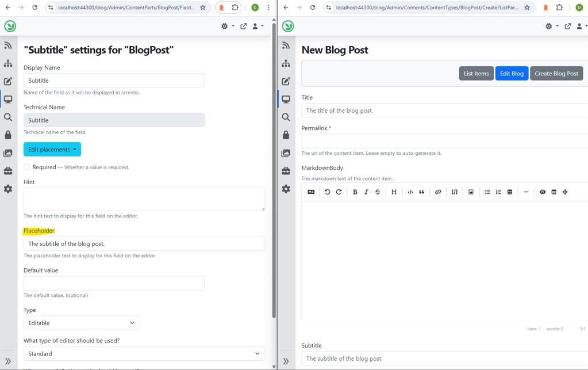The width and height of the screenshot is (588, 370).
Task: Click Chrome profile avatar in left browser
Action: point(255,7)
